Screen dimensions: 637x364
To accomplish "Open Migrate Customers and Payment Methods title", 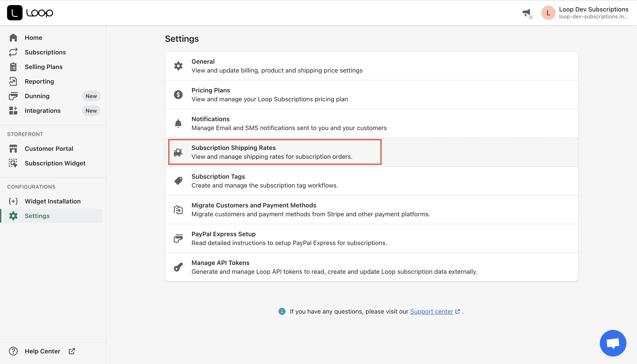I will 254,205.
